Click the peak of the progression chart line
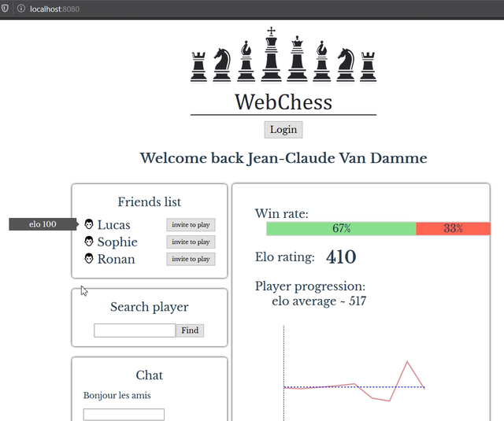The height and width of the screenshot is (421, 504). 407,362
